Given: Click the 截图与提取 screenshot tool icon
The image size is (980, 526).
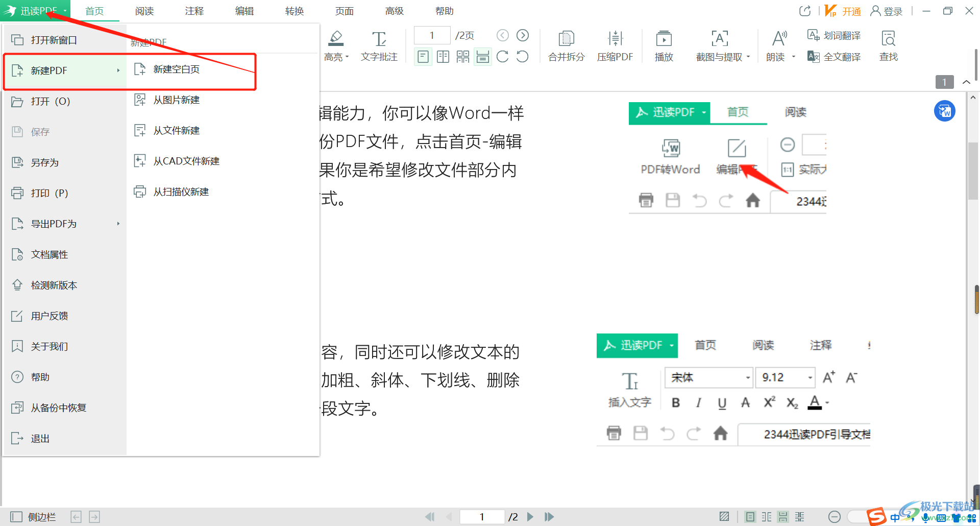Looking at the screenshot, I should (720, 38).
